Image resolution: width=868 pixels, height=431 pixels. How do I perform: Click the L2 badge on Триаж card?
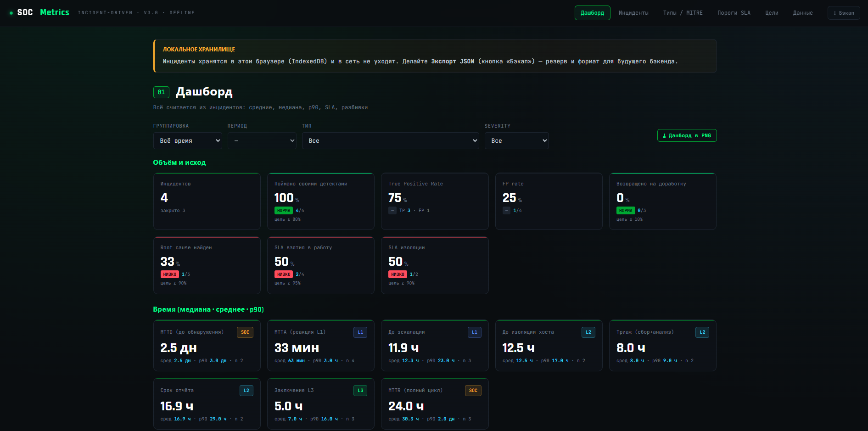click(x=702, y=332)
